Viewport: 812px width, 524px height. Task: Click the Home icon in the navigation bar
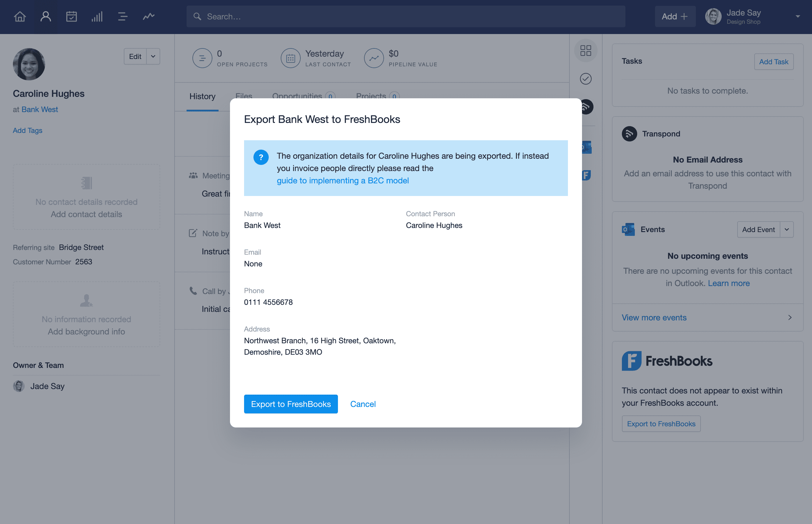pyautogui.click(x=21, y=16)
